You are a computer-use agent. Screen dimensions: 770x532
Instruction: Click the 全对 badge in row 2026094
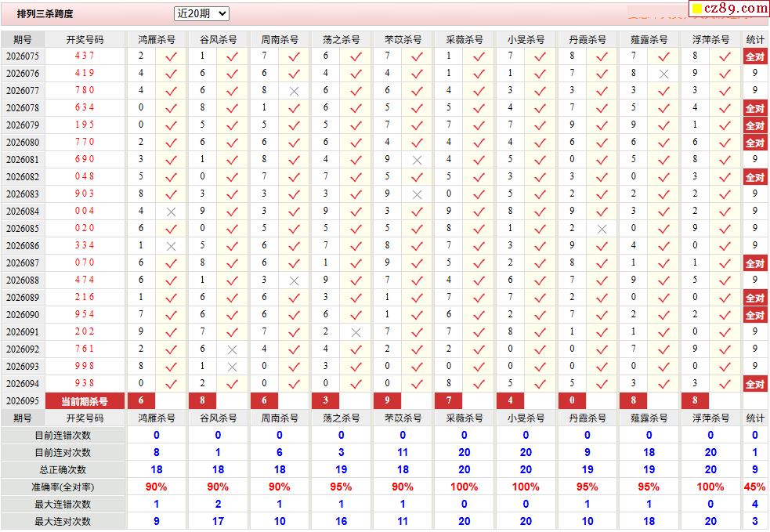coord(755,384)
